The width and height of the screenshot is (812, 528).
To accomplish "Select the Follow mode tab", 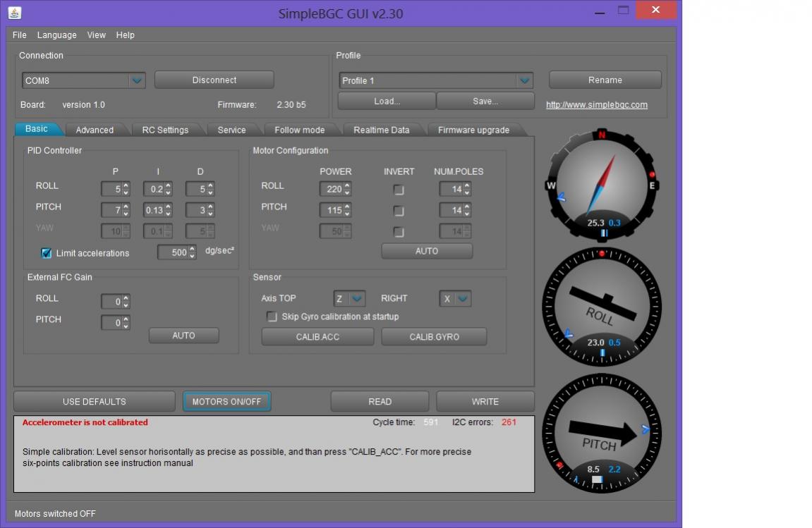I will coord(299,130).
